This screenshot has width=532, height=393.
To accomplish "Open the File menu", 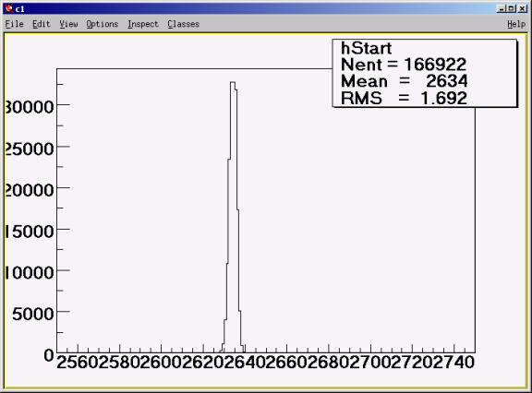I will pos(14,24).
